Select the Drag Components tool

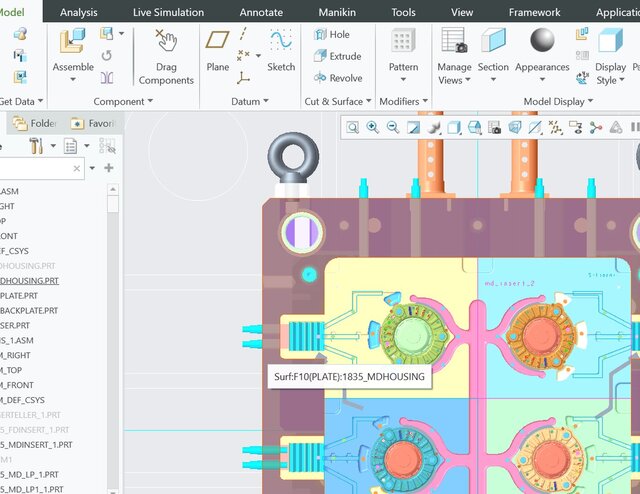point(166,57)
